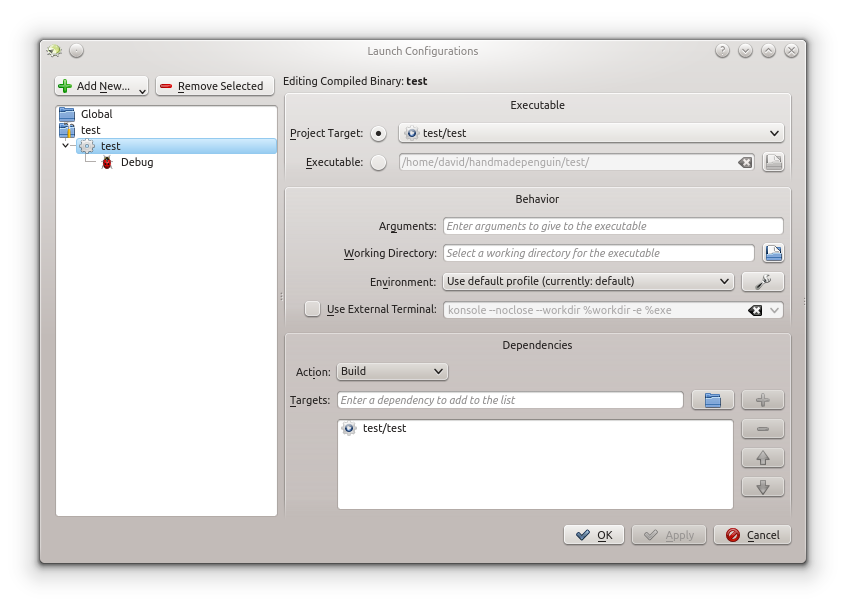This screenshot has height=603, width=846.
Task: Remove dependency with the minus button
Action: tap(762, 429)
